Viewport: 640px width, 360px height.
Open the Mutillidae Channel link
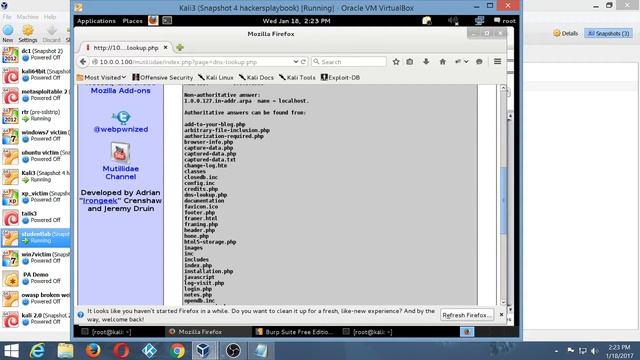point(120,173)
